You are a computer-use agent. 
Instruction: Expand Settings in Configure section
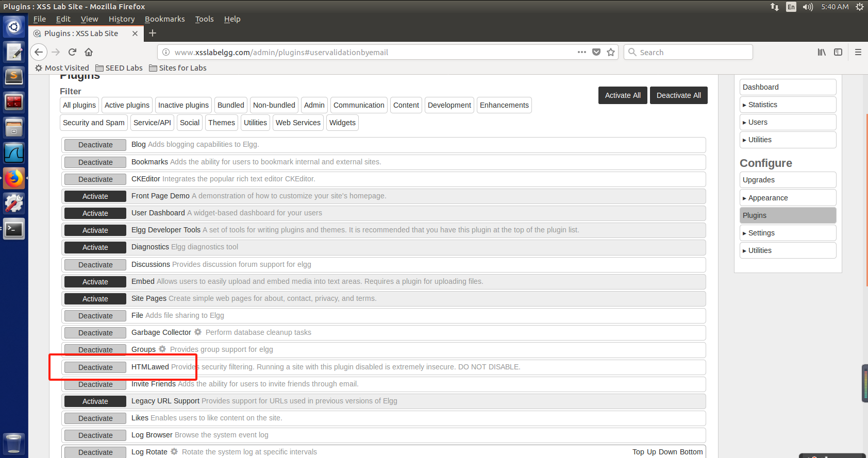pos(788,233)
